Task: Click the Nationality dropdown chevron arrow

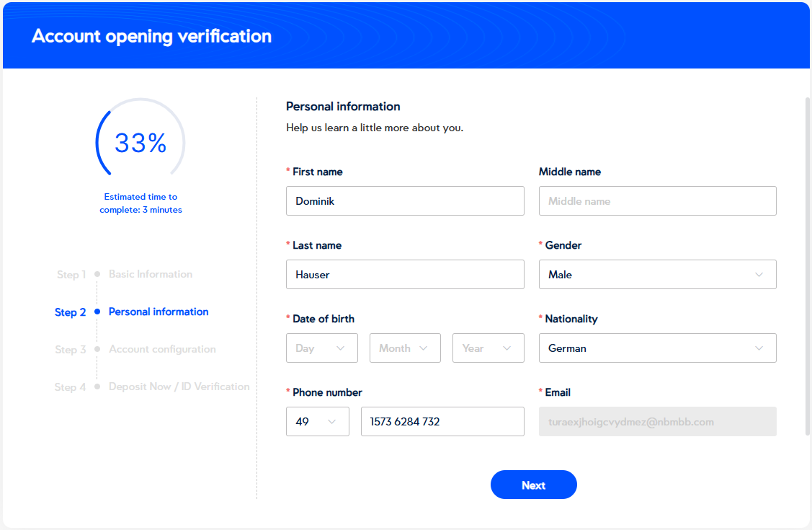Action: pos(759,348)
